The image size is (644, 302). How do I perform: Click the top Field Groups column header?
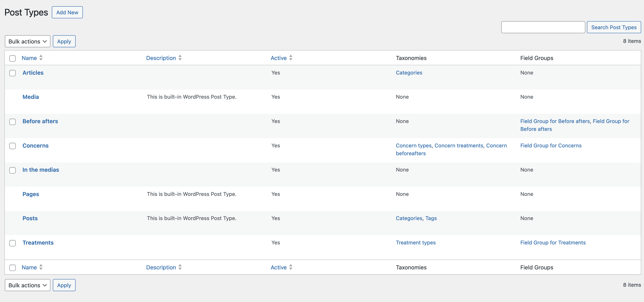(537, 58)
